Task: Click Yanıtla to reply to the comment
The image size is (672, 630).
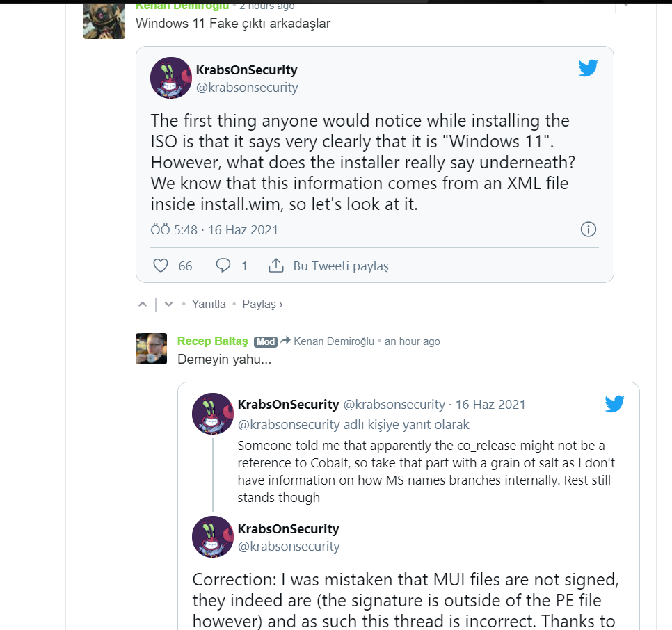Action: (x=209, y=305)
